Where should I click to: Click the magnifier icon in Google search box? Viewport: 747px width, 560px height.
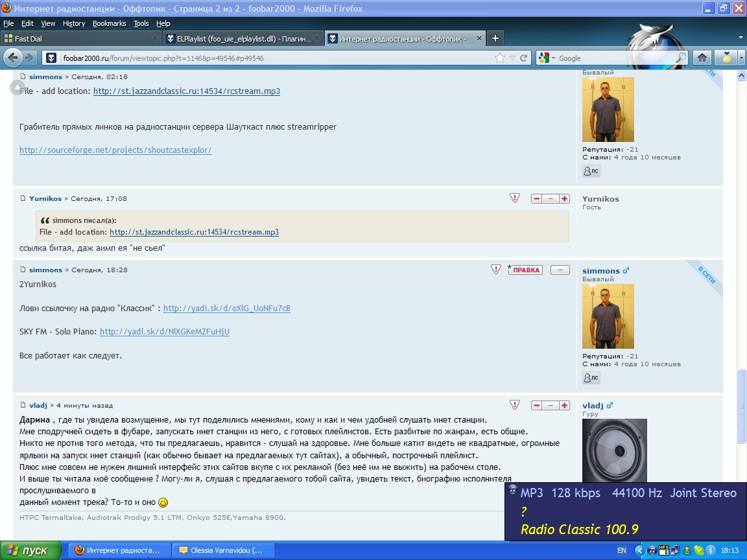[680, 58]
